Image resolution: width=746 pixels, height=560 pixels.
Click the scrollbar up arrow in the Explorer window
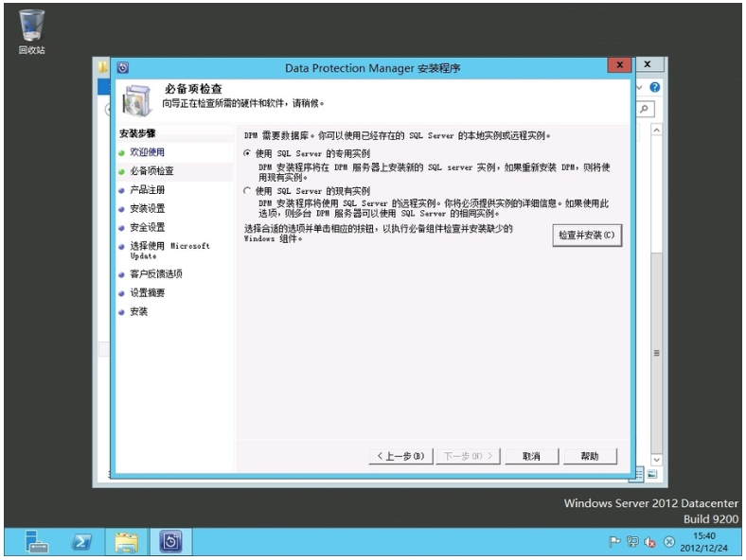(657, 130)
